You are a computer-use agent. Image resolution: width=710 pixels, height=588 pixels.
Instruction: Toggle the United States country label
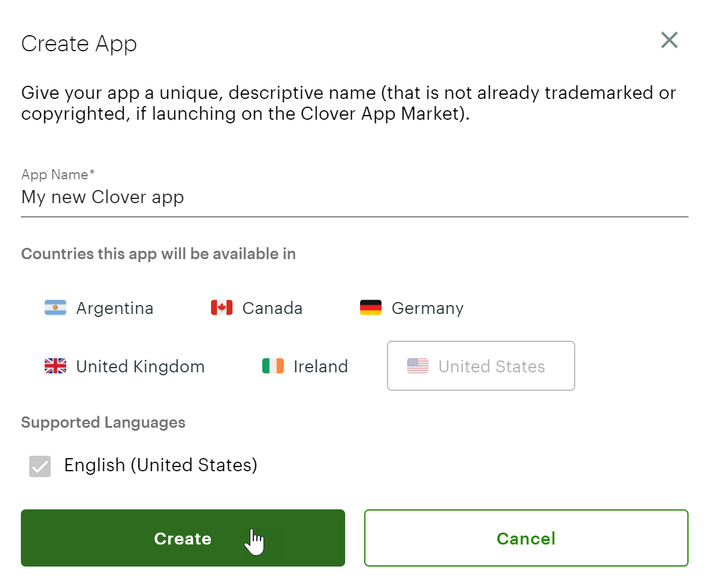point(491,366)
